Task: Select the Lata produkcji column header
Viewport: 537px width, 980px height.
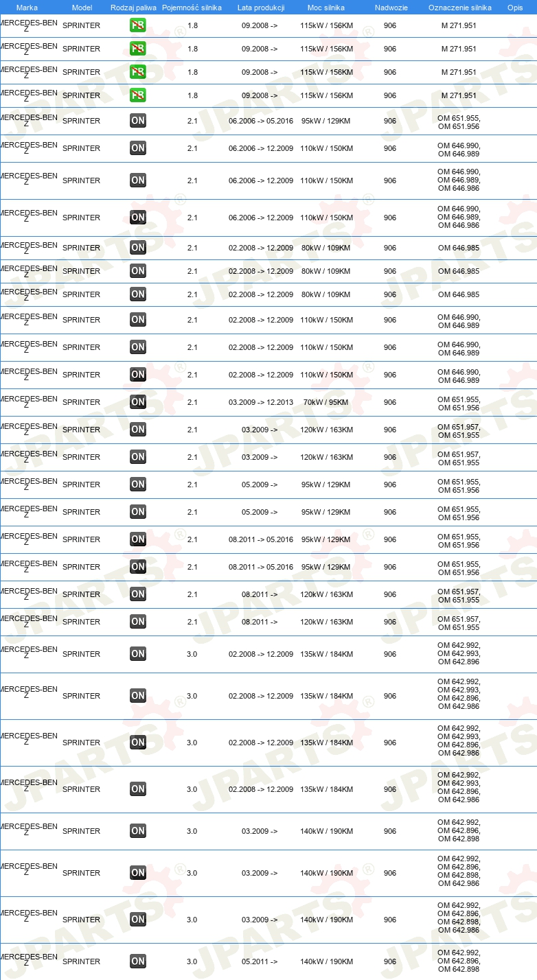Action: tap(261, 8)
